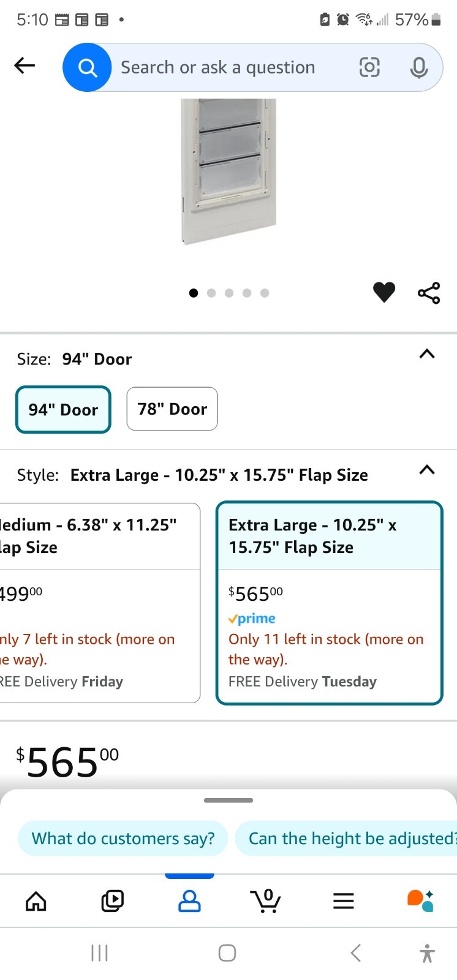Expand the bottom sheet drag handle
The height and width of the screenshot is (980, 457).
pos(228,800)
